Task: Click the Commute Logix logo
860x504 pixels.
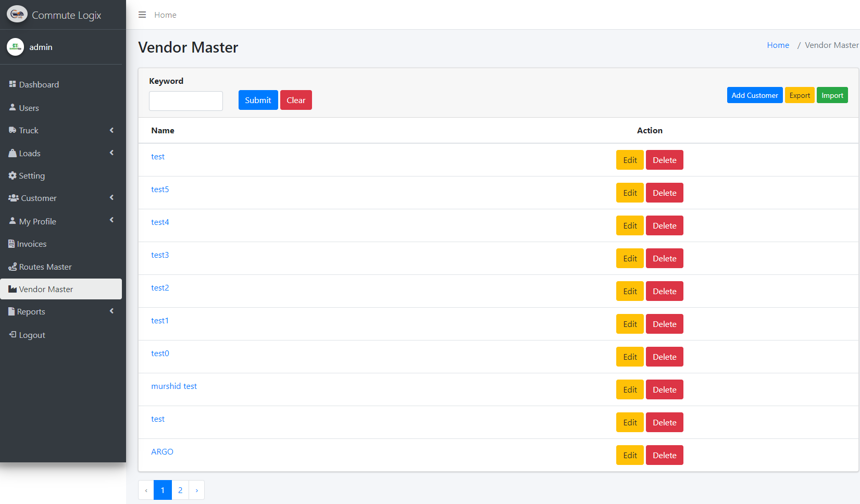Action: pos(17,15)
